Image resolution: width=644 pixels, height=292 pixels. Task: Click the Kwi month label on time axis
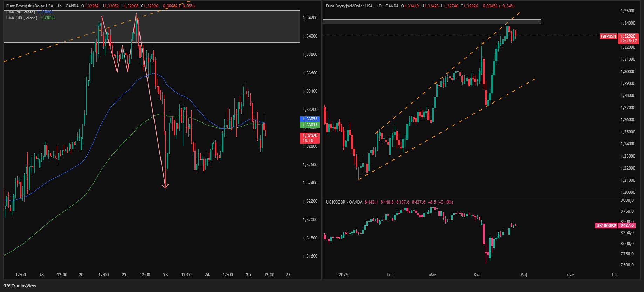pyautogui.click(x=477, y=275)
